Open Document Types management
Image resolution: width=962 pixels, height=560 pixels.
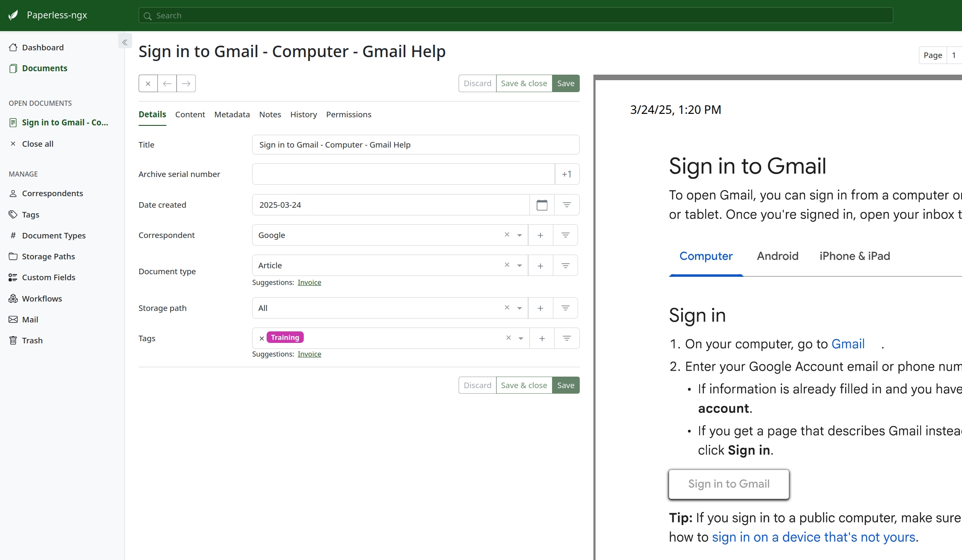coord(54,235)
